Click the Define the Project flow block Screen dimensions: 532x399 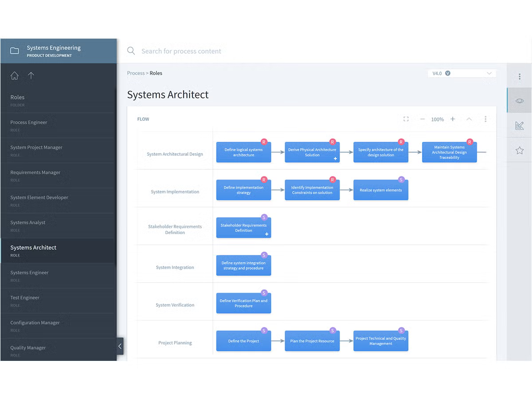pyautogui.click(x=243, y=340)
